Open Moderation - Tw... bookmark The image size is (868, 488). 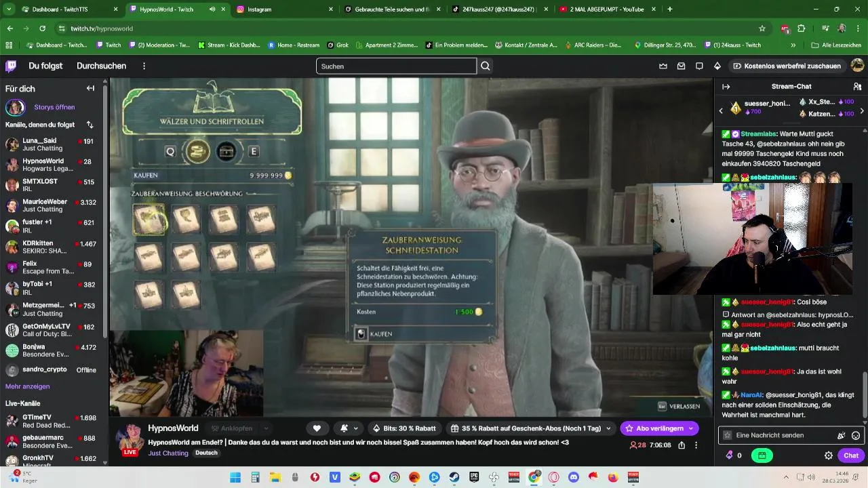[x=159, y=45]
